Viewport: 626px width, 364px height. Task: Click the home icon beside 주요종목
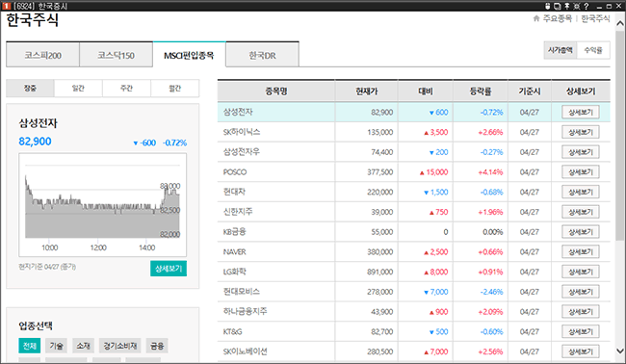click(x=536, y=18)
